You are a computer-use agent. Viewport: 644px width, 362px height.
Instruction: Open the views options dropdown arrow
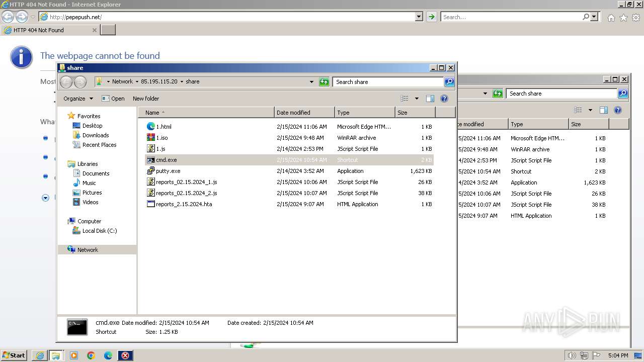[x=417, y=99]
